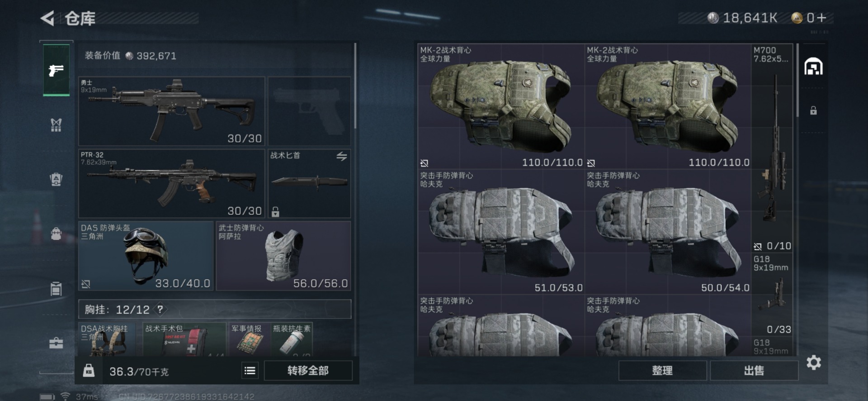Click the plus to add gold currency

coord(822,18)
